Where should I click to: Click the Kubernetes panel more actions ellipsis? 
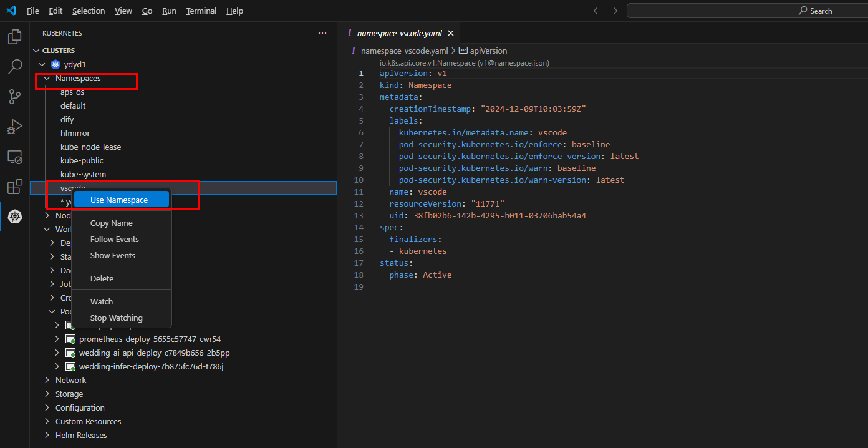click(x=322, y=33)
